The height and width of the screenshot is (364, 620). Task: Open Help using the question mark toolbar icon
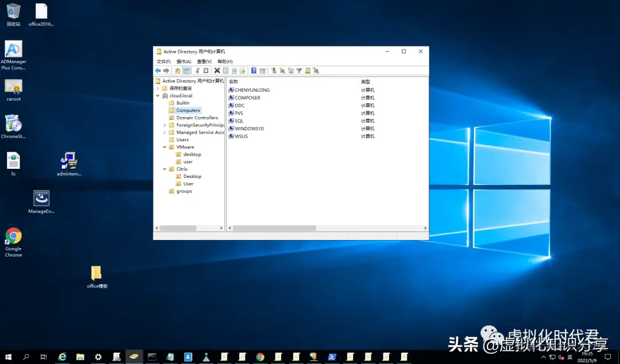click(253, 70)
